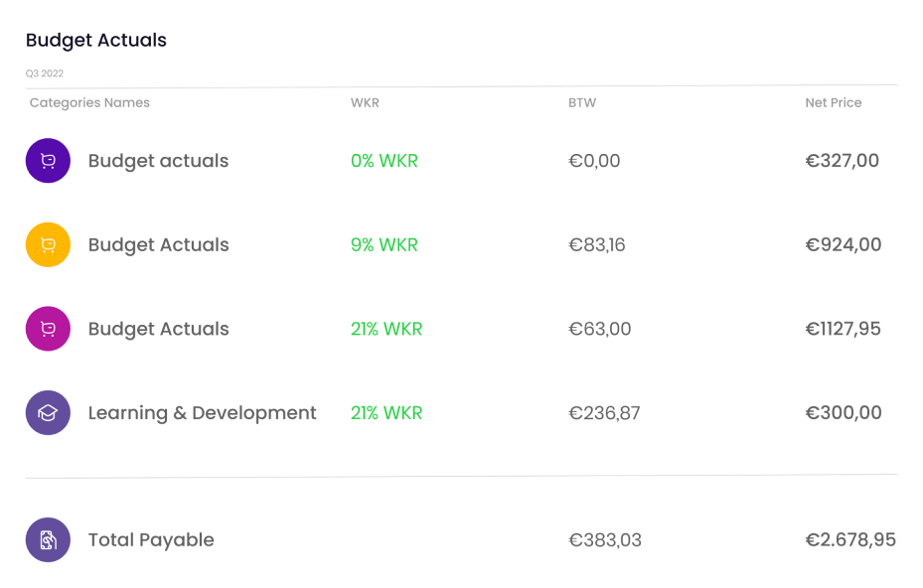This screenshot has width=923, height=588.
Task: Click the yellow shopping cart icon
Action: point(48,245)
